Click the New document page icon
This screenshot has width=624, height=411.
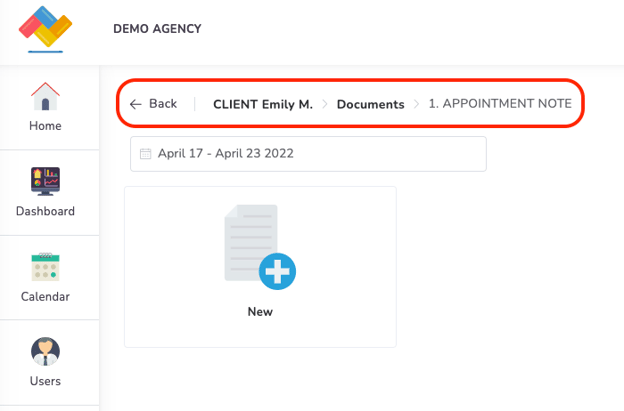250,243
